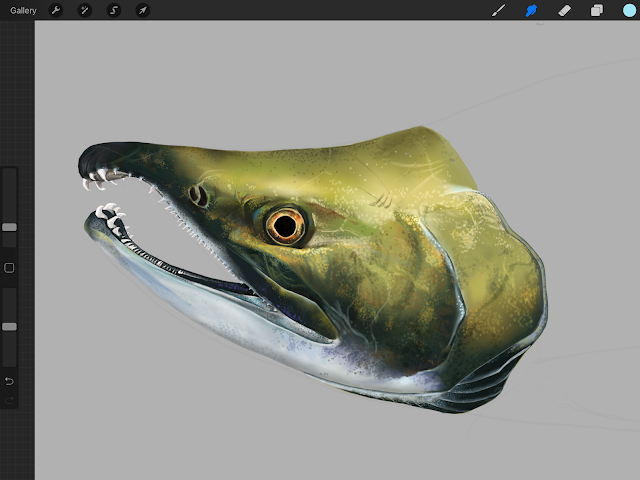Select the Paint brush tool
This screenshot has width=640, height=480.
(499, 10)
